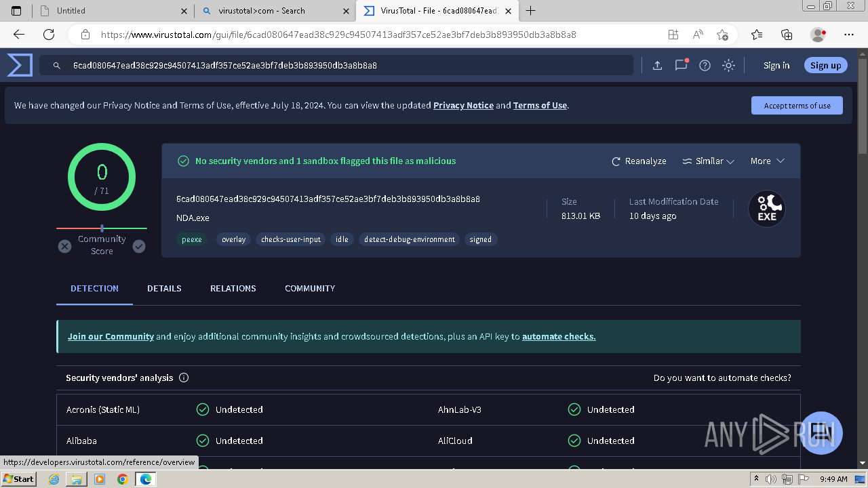
Task: Vote positive with the check community score icon
Action: tap(139, 246)
